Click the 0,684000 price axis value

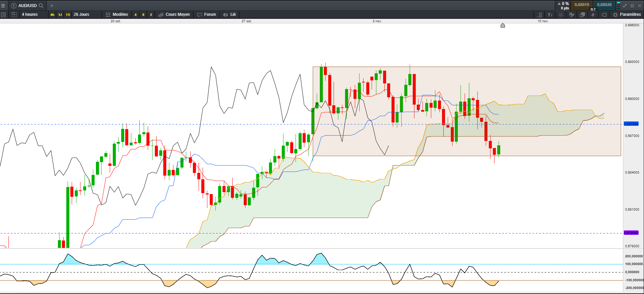[x=632, y=173]
